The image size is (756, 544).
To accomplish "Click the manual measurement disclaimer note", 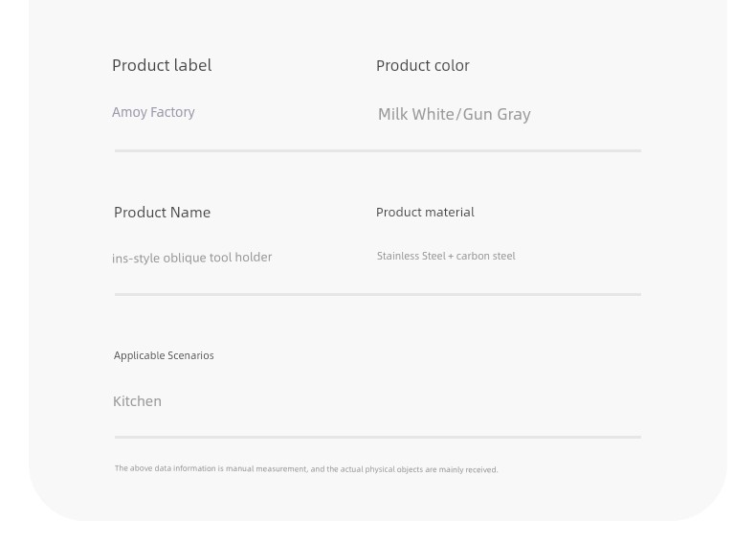I will 306,468.
